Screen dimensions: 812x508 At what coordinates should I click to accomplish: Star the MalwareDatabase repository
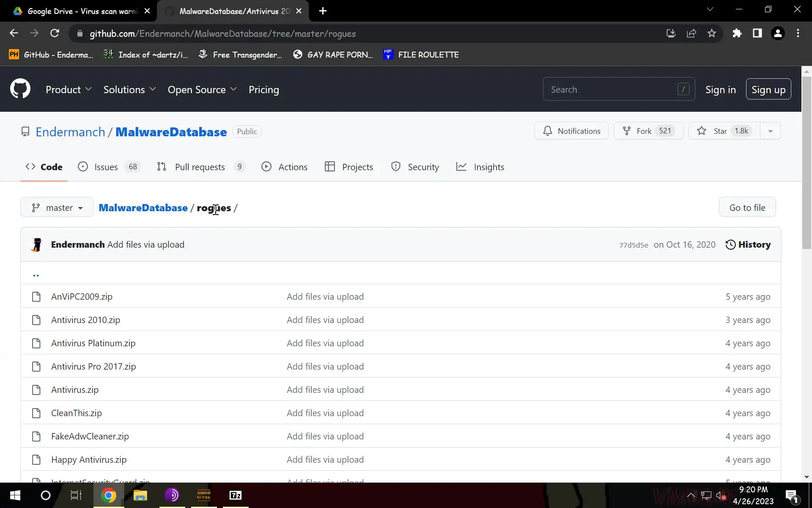724,131
